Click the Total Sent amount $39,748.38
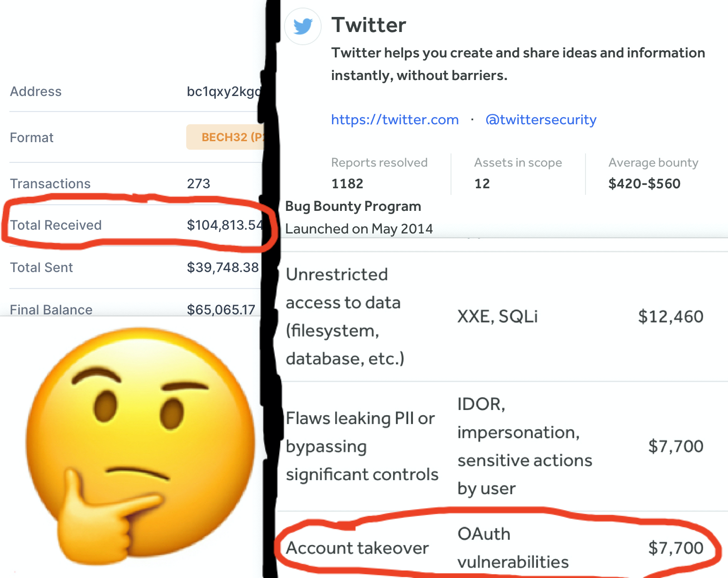 223,267
